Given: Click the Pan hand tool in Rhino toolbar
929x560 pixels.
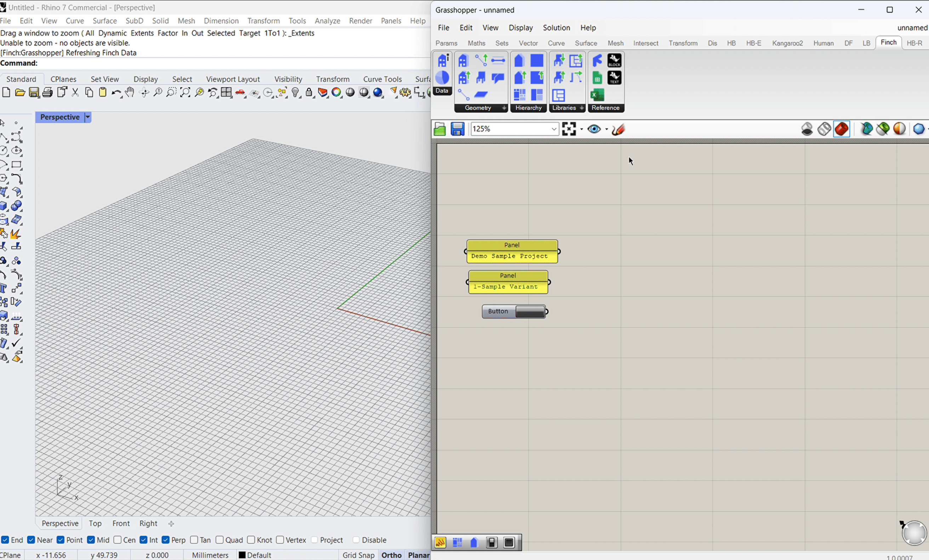Looking at the screenshot, I should (x=130, y=92).
